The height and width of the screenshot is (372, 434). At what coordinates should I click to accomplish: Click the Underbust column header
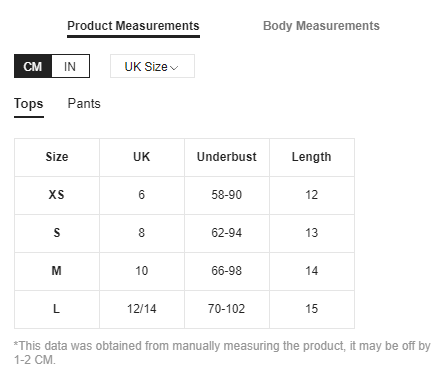click(x=227, y=157)
